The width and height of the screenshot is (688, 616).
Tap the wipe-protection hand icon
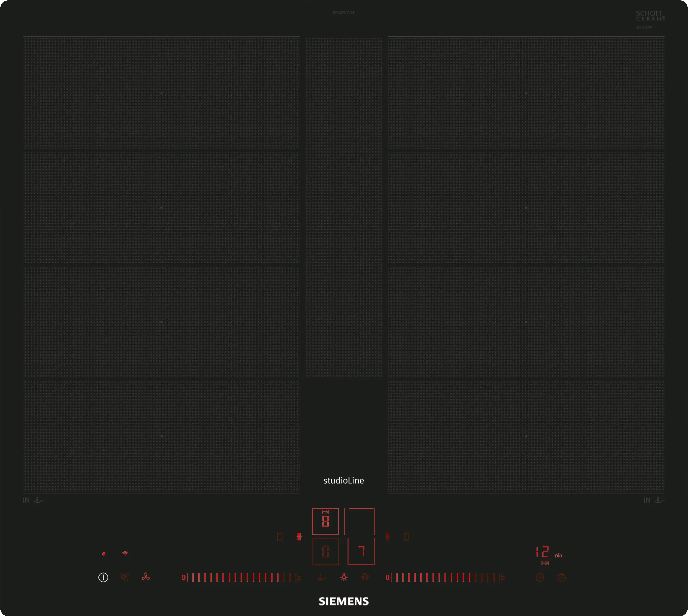pyautogui.click(x=125, y=577)
